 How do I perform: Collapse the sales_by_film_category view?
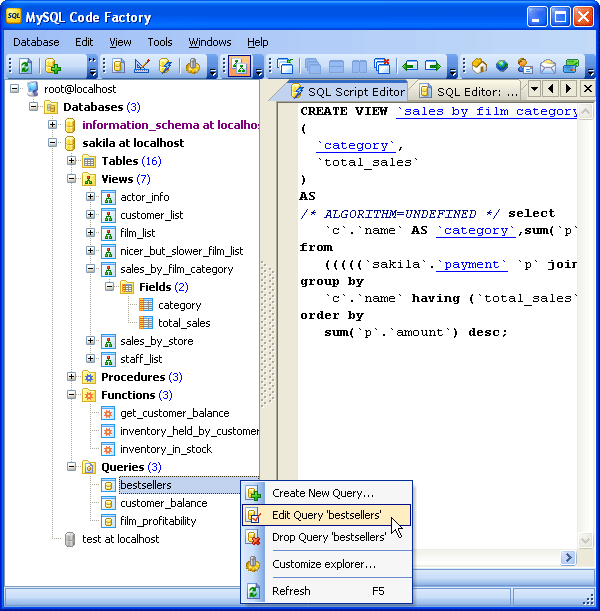[x=90, y=268]
